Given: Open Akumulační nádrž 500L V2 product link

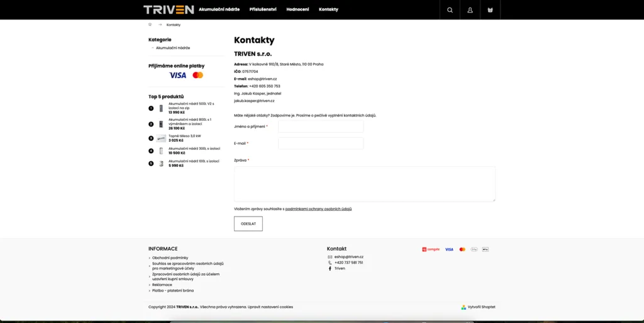Looking at the screenshot, I should coord(191,106).
